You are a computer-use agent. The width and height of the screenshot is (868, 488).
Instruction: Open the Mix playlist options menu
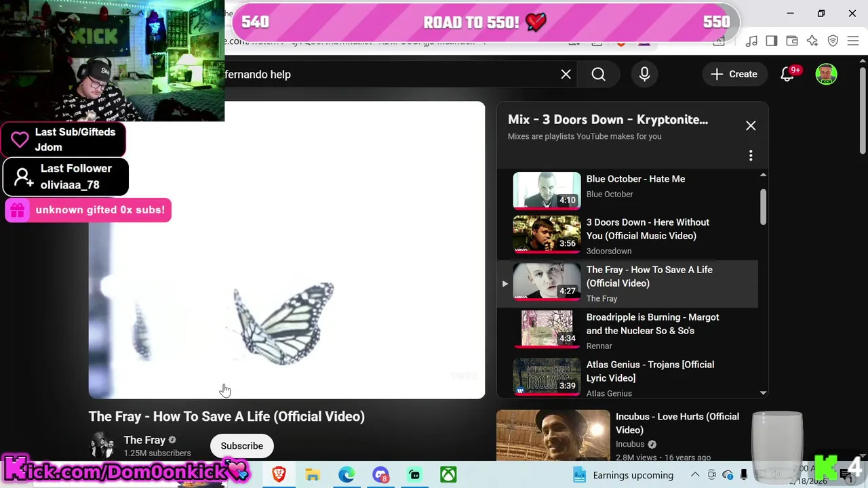751,156
